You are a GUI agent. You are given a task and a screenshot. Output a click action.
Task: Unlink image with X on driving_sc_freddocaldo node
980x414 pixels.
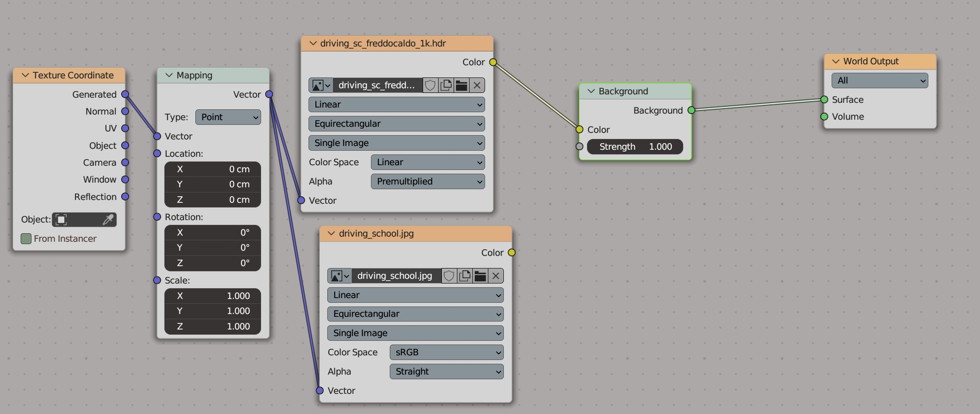click(477, 85)
